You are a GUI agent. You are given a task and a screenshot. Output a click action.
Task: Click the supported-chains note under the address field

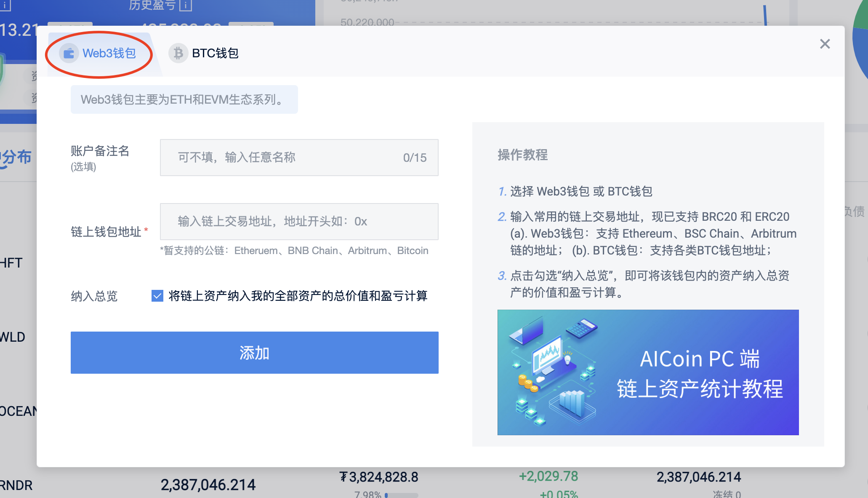(x=294, y=251)
